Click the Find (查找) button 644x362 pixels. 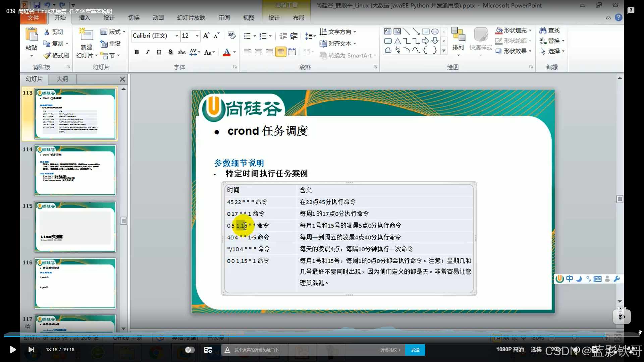pos(550,31)
